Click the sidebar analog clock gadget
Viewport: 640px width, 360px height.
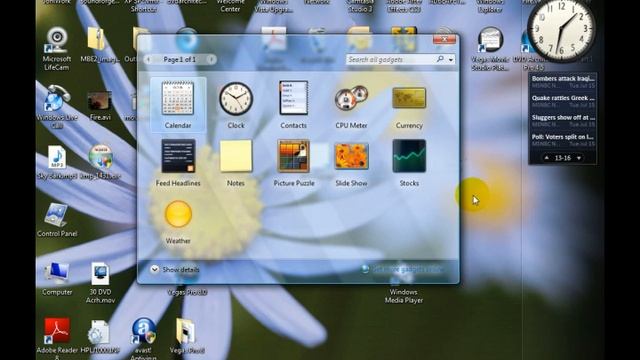click(x=562, y=30)
